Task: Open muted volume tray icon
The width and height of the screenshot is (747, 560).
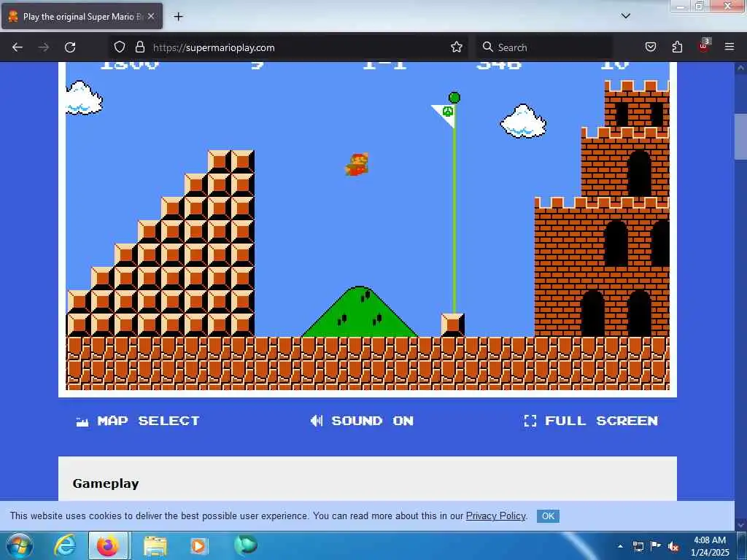Action: click(x=673, y=547)
